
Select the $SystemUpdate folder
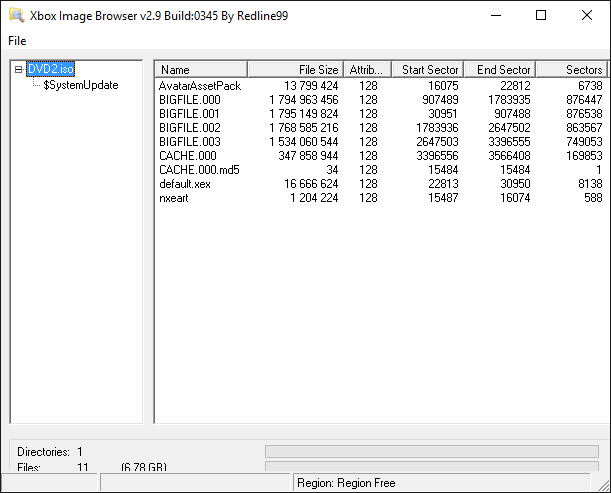81,85
